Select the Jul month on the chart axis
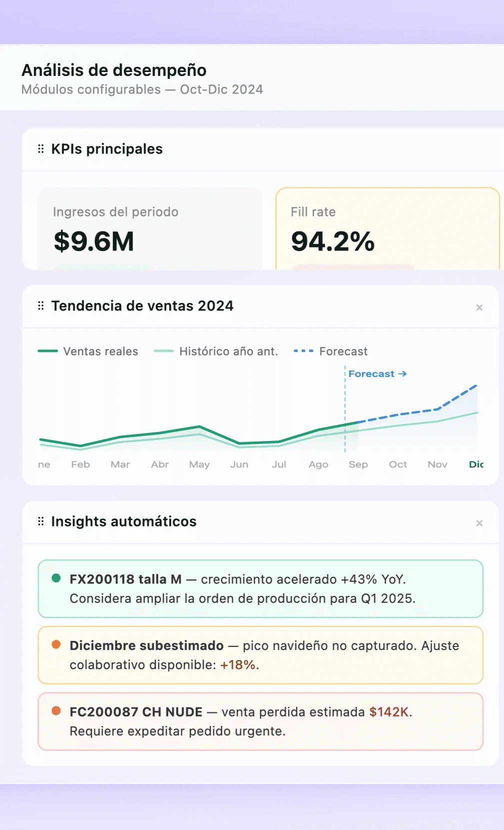This screenshot has width=504, height=830. point(279,464)
